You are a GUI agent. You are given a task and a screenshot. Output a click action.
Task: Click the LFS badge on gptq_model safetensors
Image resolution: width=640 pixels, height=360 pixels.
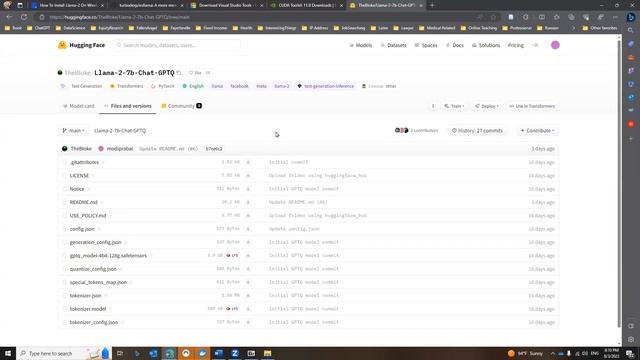(x=232, y=256)
